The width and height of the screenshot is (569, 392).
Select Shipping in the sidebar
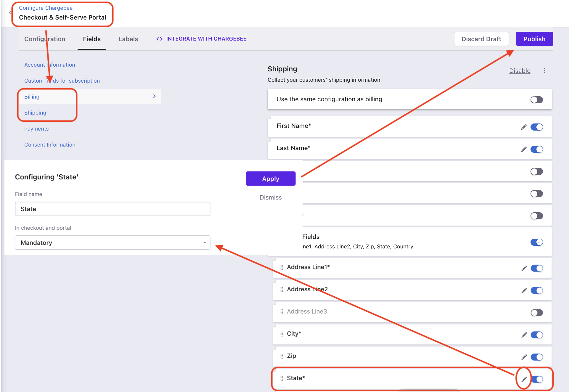click(x=35, y=113)
